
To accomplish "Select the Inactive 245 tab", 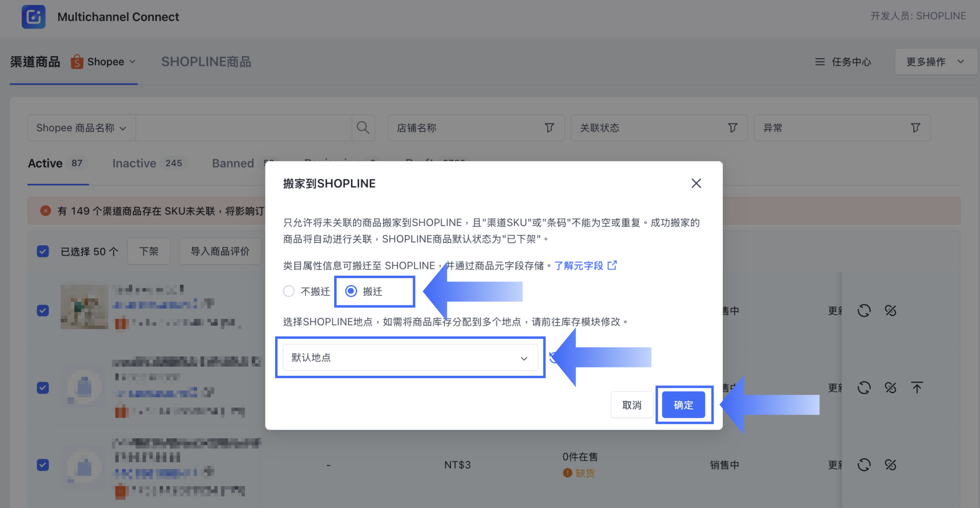I will click(x=149, y=164).
